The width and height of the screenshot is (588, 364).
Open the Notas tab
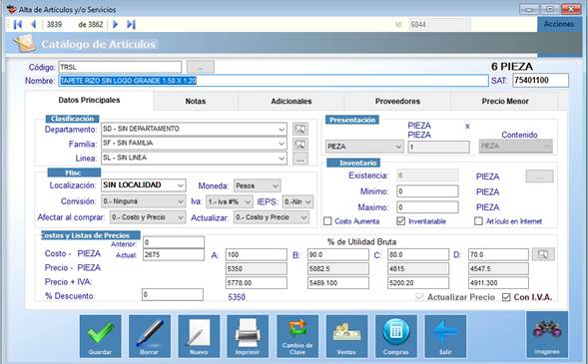pos(196,101)
